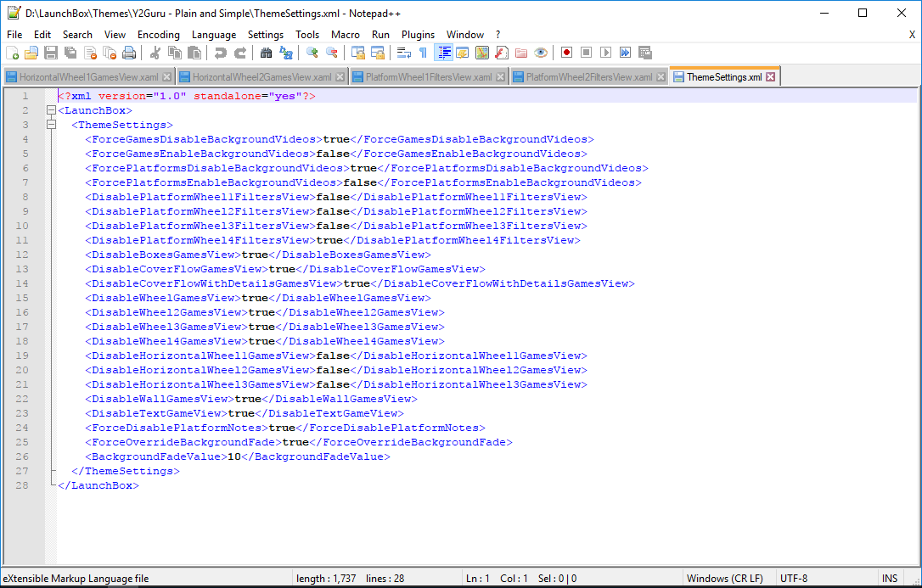Open the Edit menu
The width and height of the screenshot is (922, 588).
[x=42, y=35]
